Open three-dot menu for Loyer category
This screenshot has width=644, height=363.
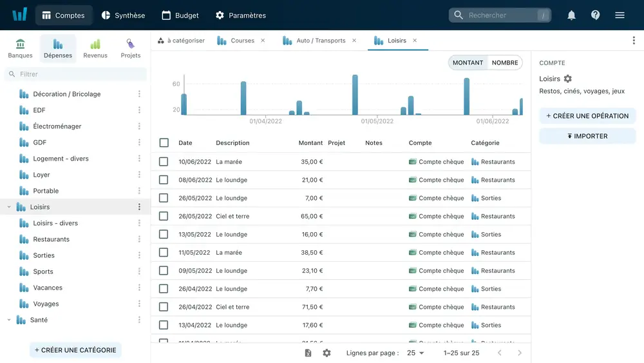[x=139, y=175]
